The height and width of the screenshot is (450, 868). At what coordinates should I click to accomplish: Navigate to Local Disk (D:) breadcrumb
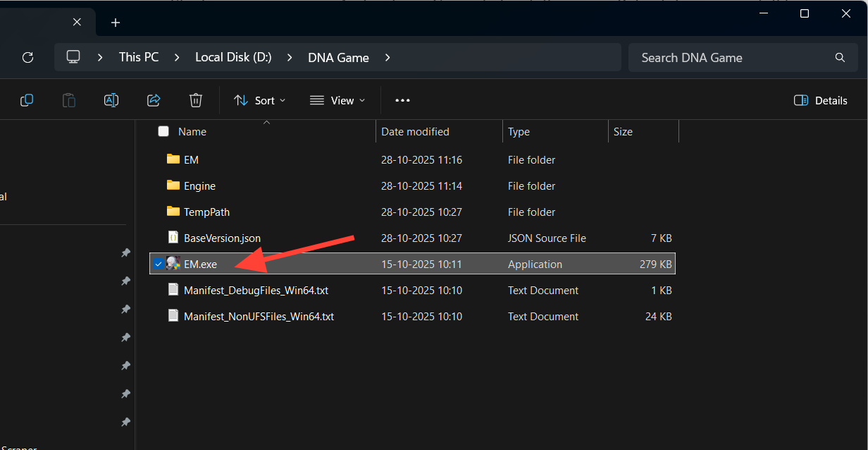(x=233, y=58)
